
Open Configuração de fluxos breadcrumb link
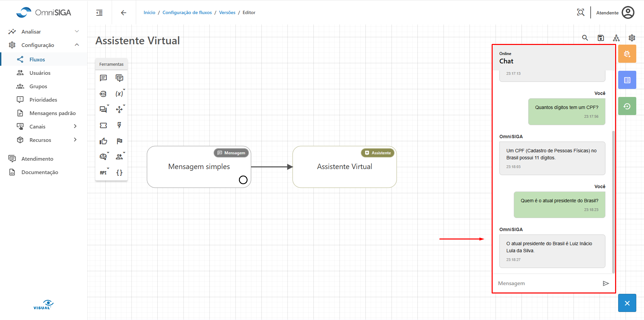click(187, 12)
